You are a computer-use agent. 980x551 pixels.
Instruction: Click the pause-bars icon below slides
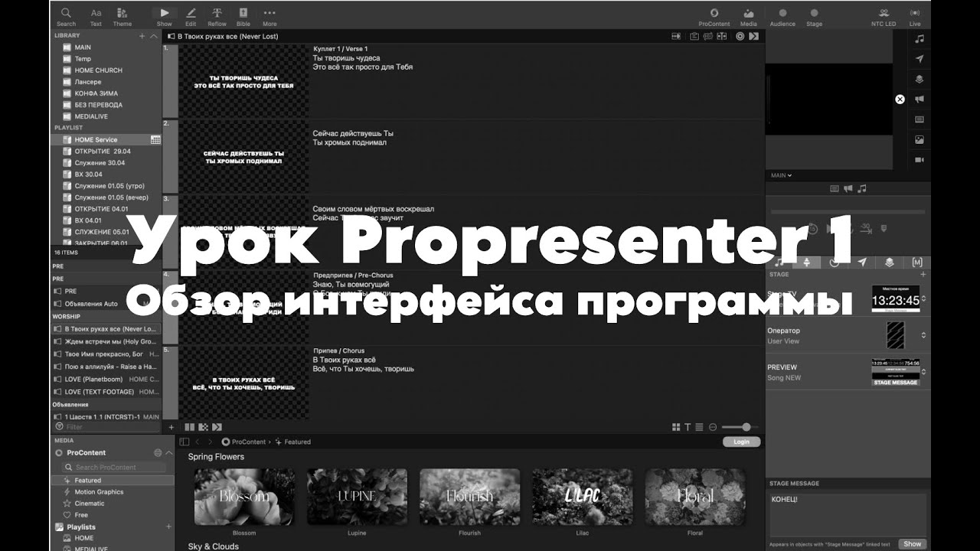189,427
